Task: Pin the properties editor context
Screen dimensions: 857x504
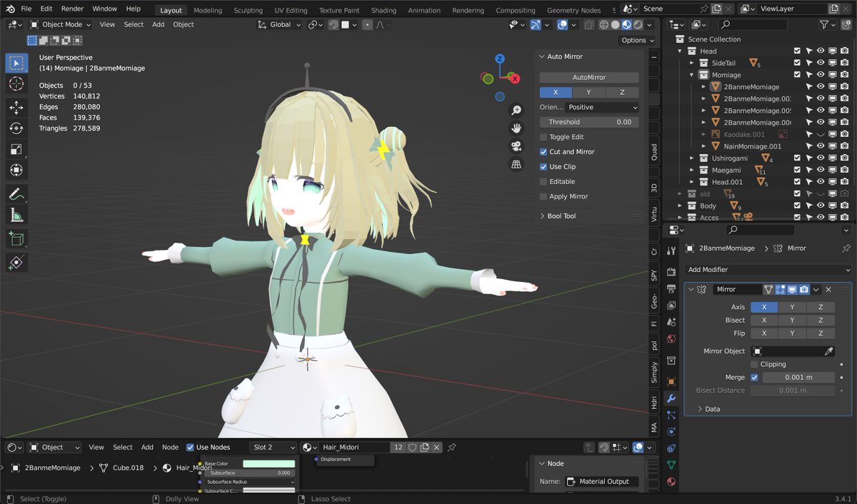Action: [846, 248]
